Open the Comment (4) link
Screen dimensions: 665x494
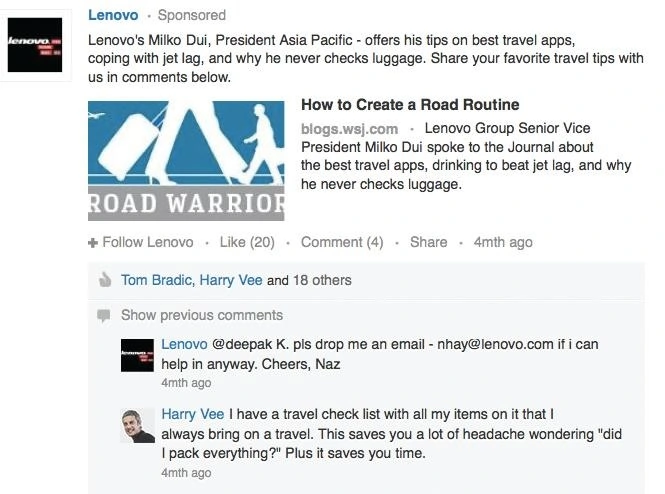pyautogui.click(x=342, y=242)
